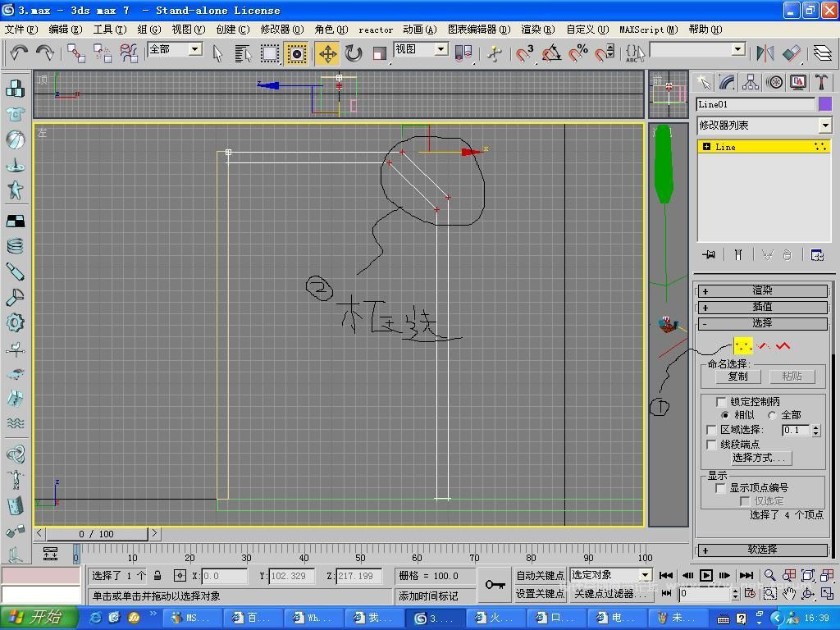This screenshot has height=630, width=840.
Task: Activate Select and Move tool
Action: 327,53
